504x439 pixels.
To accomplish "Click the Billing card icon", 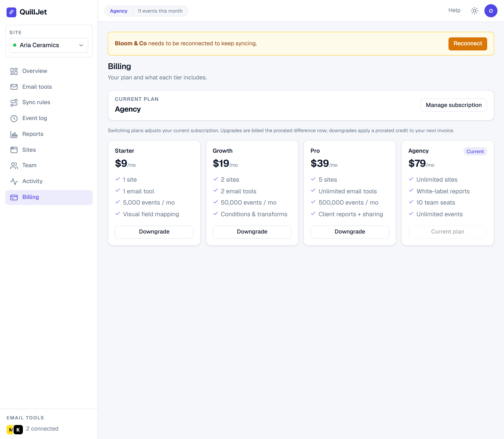I will point(14,198).
